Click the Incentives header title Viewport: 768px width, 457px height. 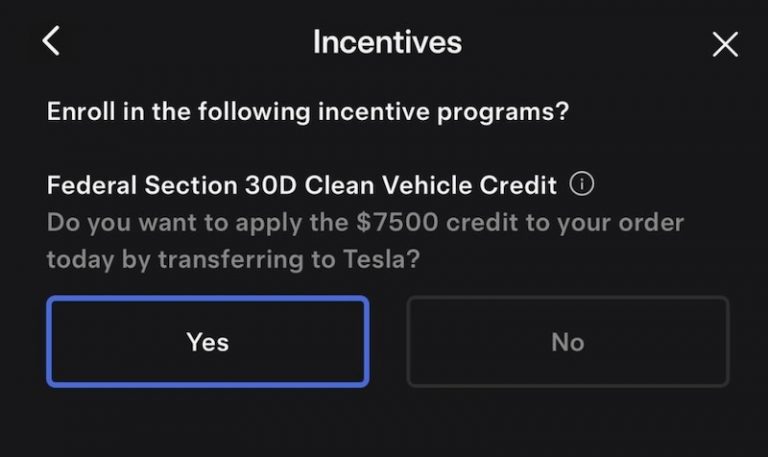(387, 42)
